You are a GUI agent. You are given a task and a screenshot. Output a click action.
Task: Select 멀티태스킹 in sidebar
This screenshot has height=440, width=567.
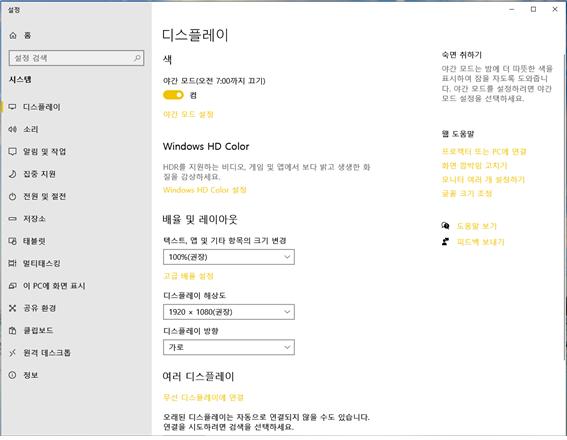76,264
